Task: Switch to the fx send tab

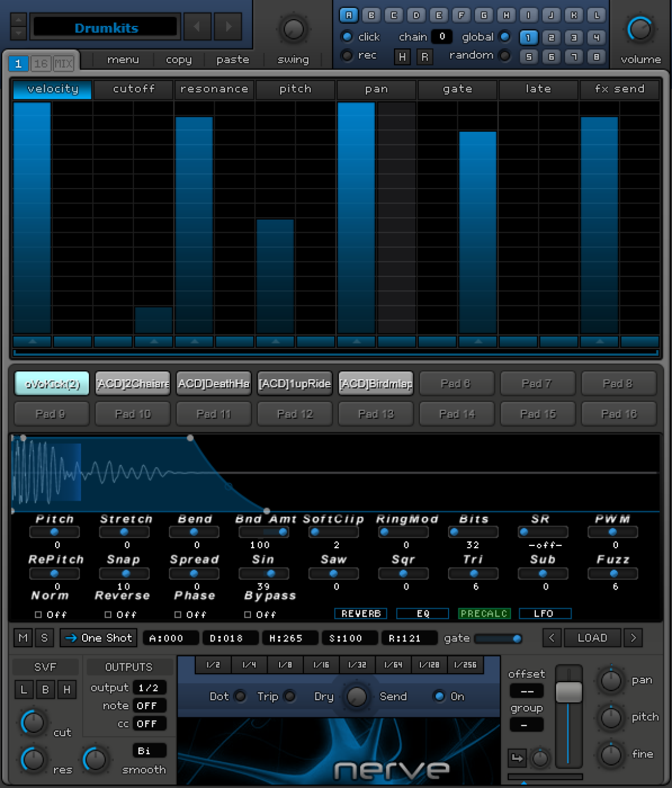Action: [x=619, y=89]
